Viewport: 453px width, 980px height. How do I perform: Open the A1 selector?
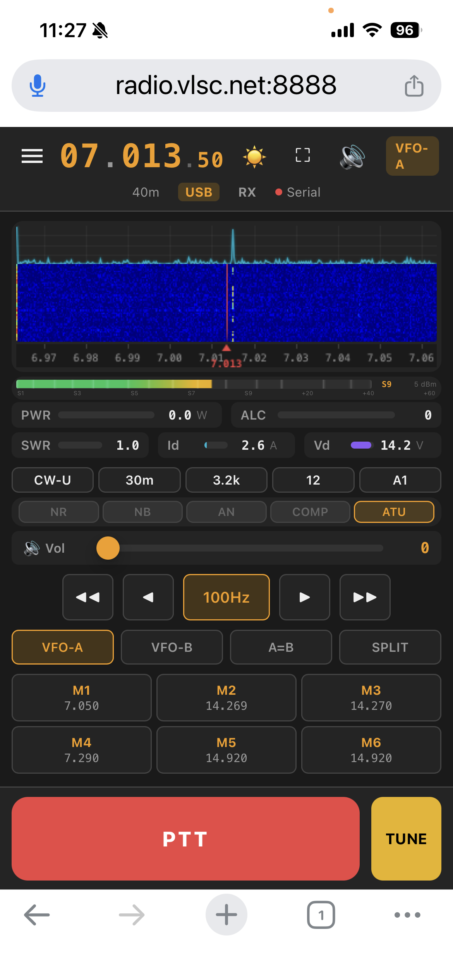pyautogui.click(x=400, y=480)
